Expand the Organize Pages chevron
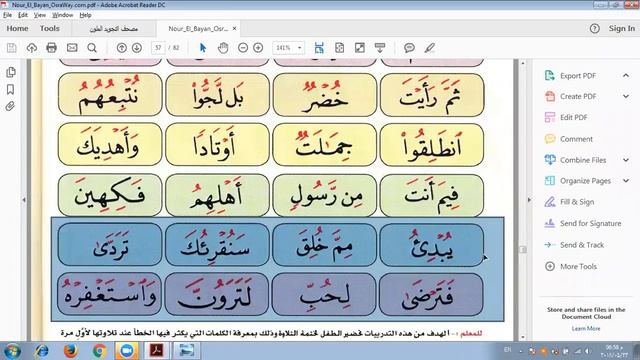Screen dimensions: 640x360 pyautogui.click(x=626, y=180)
